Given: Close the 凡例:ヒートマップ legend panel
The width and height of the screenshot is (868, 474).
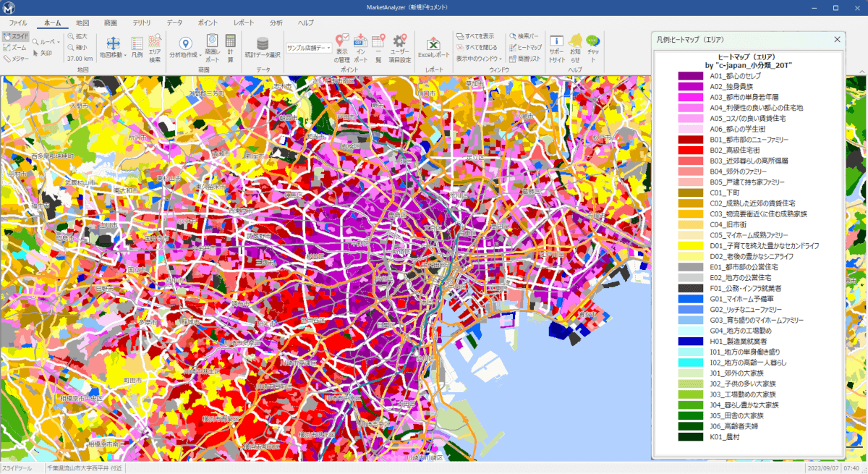Looking at the screenshot, I should 838,40.
